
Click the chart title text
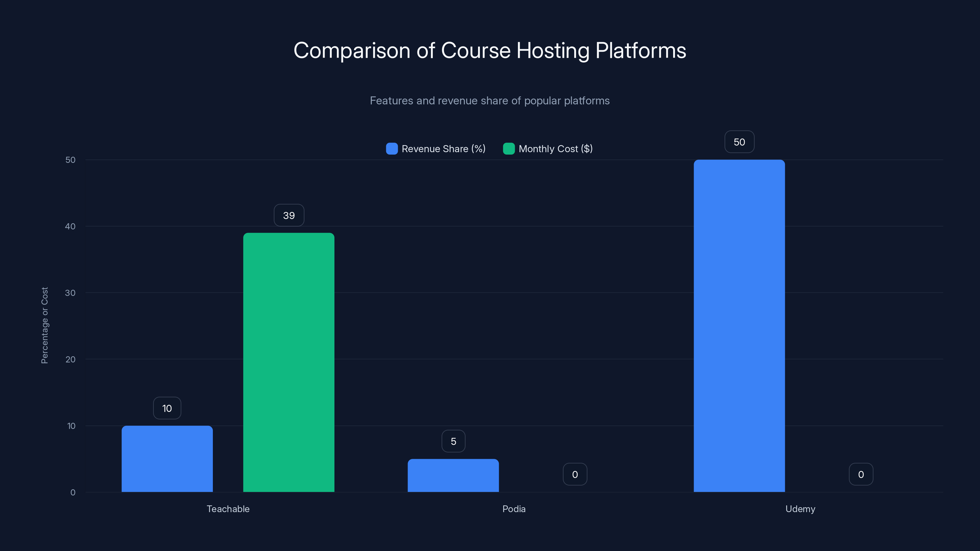pos(490,50)
